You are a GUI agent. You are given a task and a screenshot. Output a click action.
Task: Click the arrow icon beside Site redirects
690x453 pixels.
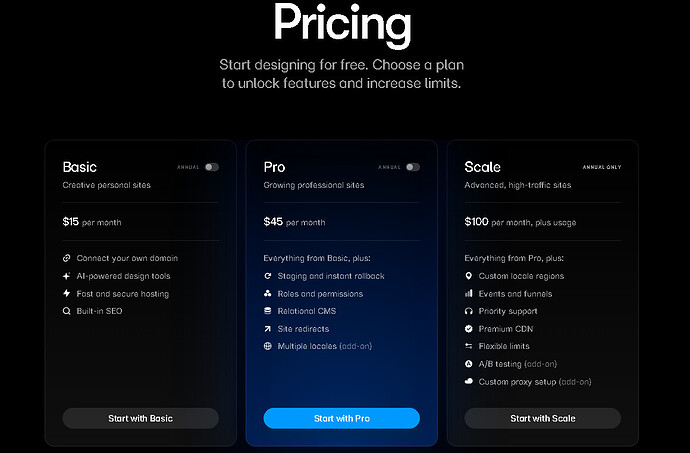[268, 329]
